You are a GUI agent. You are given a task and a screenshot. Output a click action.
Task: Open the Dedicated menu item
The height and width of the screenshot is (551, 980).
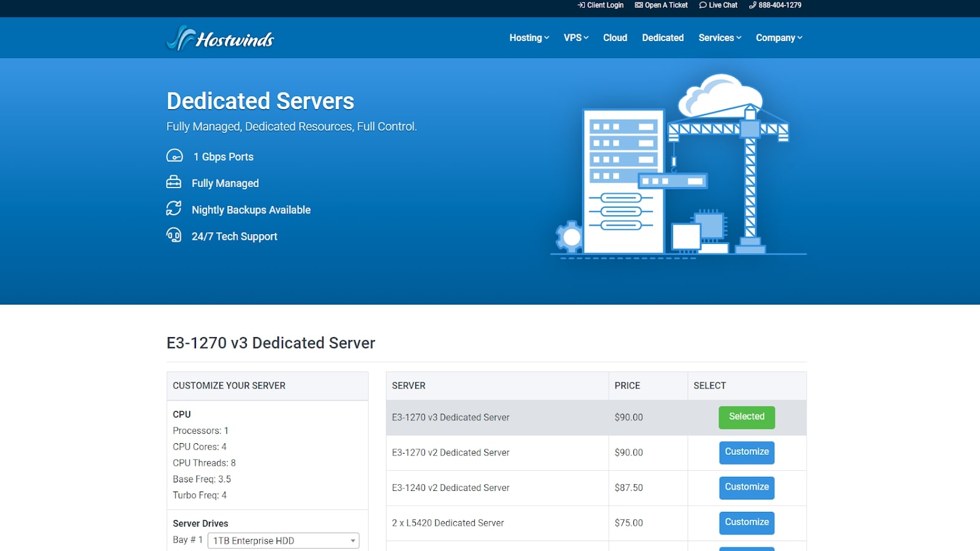[x=663, y=37]
